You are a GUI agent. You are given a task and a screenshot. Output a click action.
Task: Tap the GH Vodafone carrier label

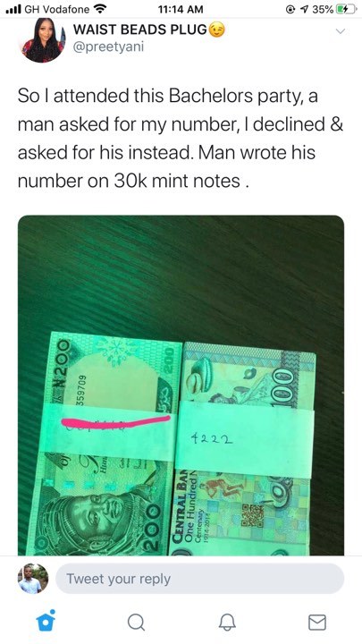57,9
